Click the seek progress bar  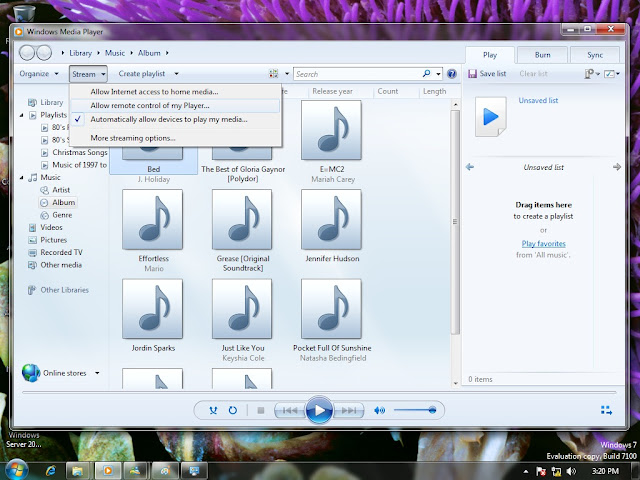click(319, 392)
